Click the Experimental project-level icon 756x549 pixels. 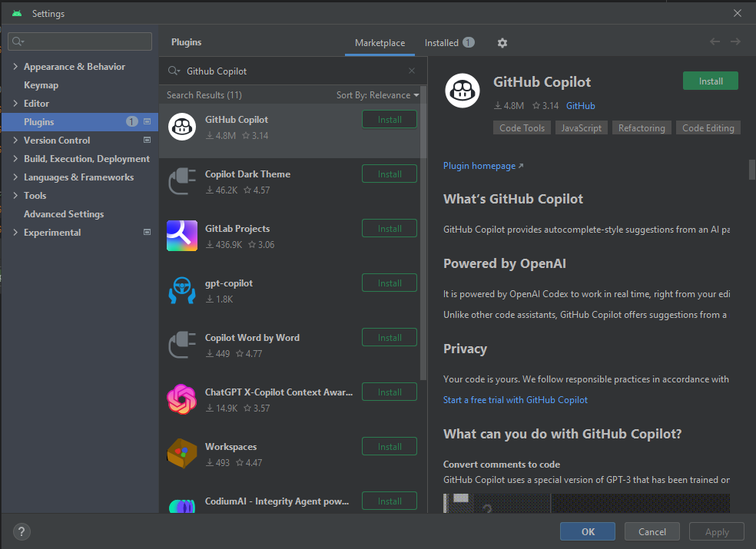147,232
